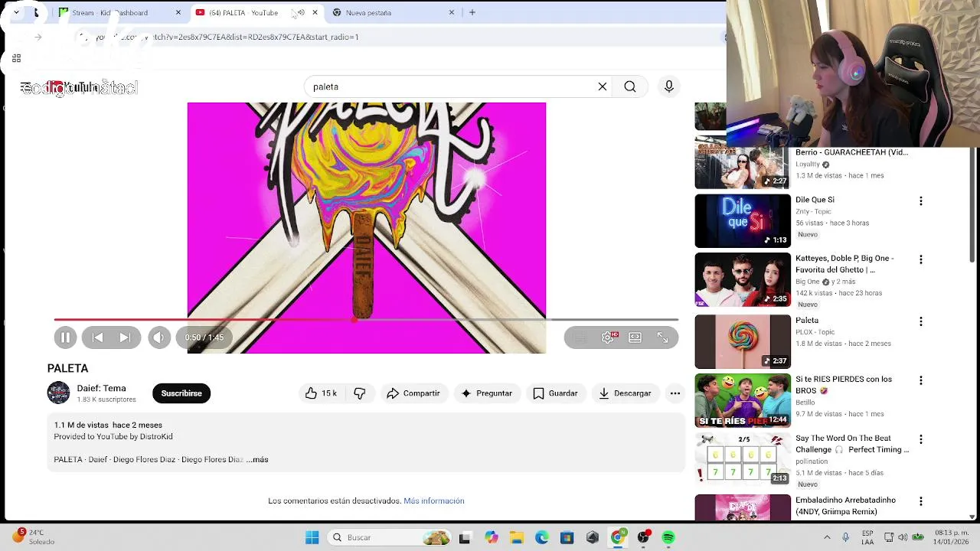This screenshot has width=980, height=551.
Task: Open Berrio GUARACHEETAH video thumbnail
Action: (743, 164)
